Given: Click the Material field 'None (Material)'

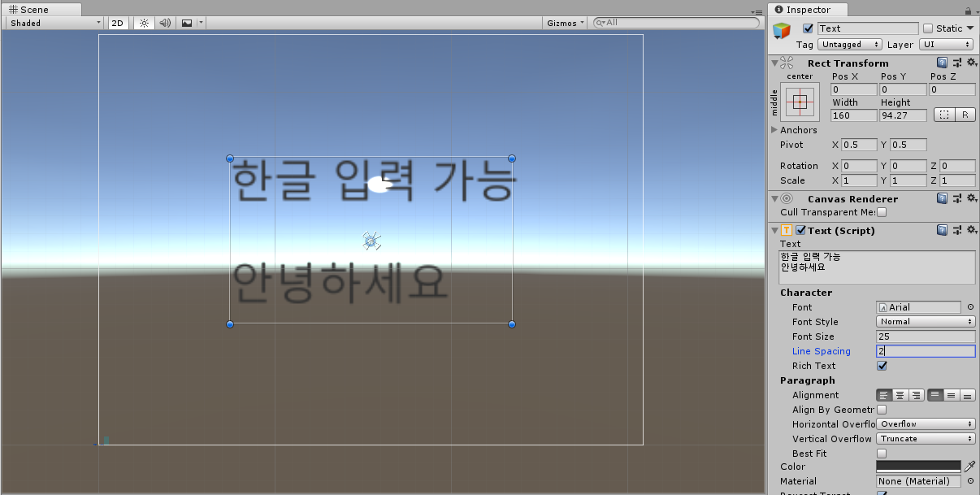Looking at the screenshot, I should pos(918,481).
